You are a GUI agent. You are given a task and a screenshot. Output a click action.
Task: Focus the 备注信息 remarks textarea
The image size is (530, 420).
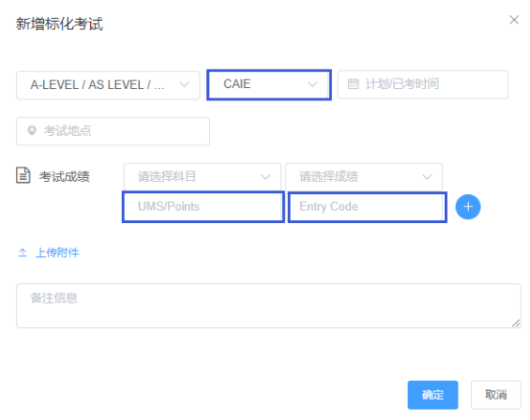pos(268,306)
